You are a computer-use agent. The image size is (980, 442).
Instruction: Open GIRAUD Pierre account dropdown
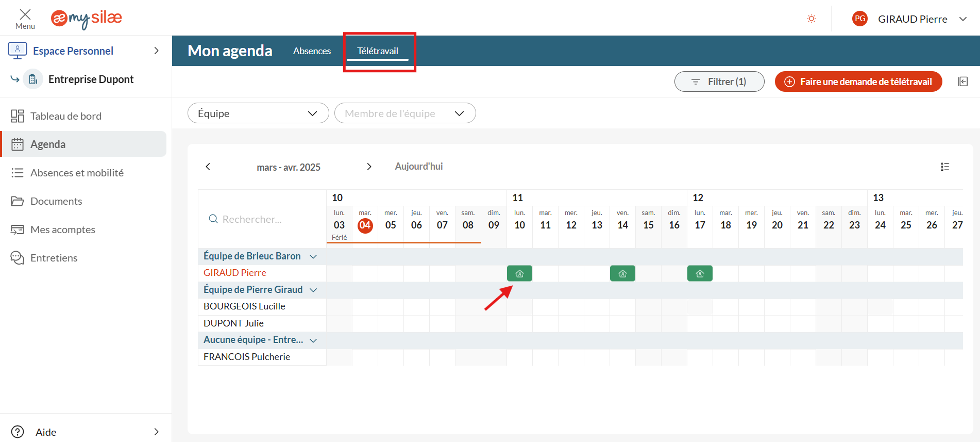[963, 19]
